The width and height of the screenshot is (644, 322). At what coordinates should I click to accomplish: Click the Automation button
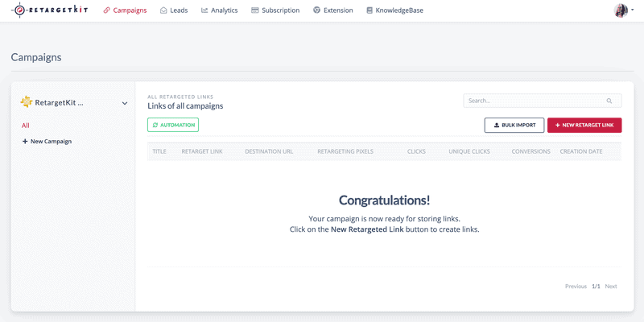[x=173, y=125]
